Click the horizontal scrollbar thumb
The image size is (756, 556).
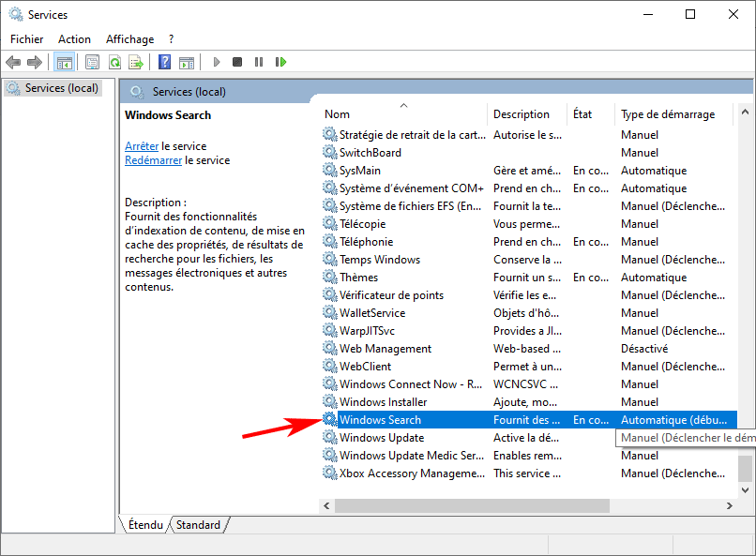472,506
